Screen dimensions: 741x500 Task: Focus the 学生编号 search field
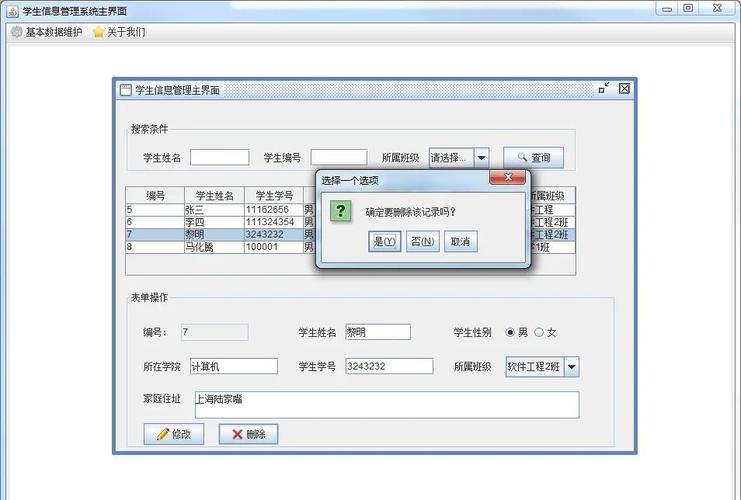(x=339, y=157)
